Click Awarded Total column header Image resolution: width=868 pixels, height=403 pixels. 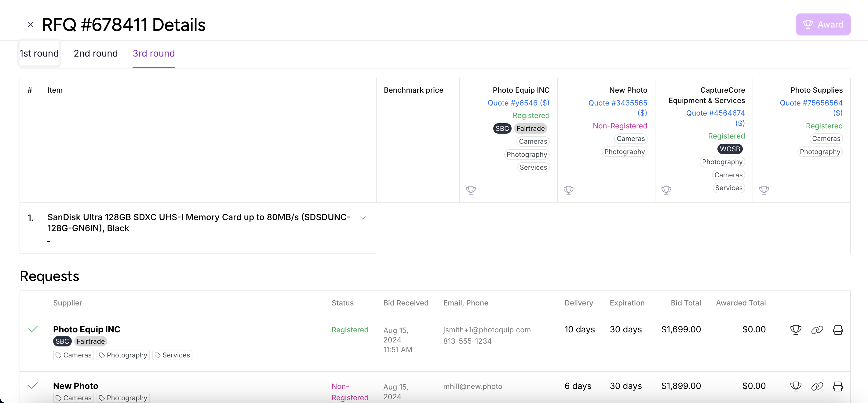[x=741, y=303]
